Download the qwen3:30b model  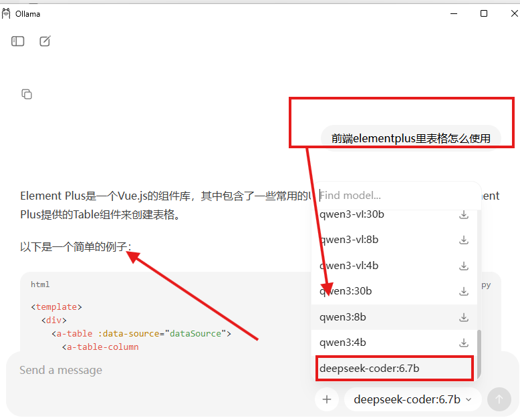coord(464,291)
